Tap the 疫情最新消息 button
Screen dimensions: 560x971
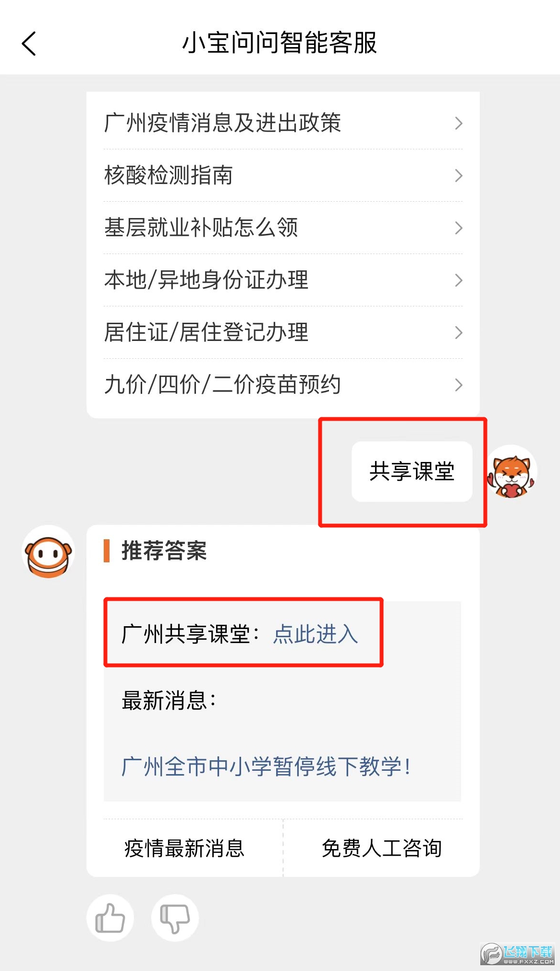184,848
